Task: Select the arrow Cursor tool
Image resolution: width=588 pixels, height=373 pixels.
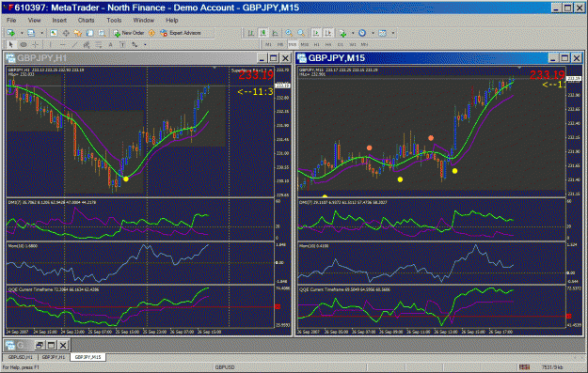Action: tap(11, 44)
